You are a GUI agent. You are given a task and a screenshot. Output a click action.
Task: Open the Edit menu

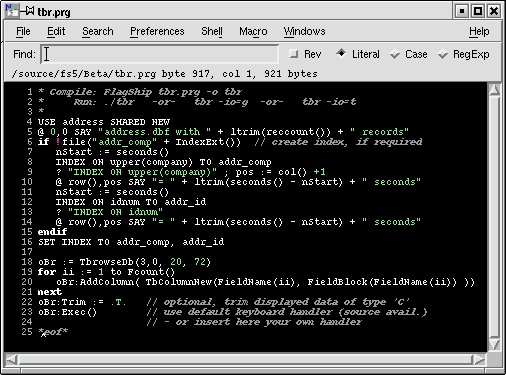coord(56,31)
